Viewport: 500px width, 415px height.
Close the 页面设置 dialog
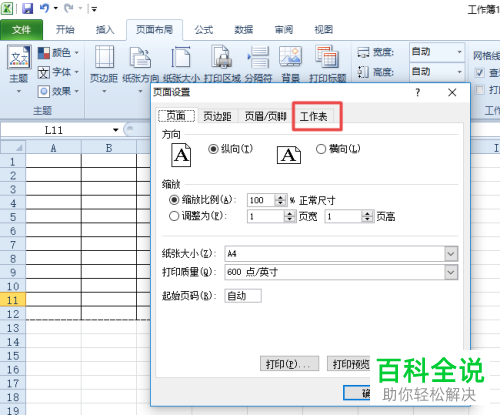[452, 92]
